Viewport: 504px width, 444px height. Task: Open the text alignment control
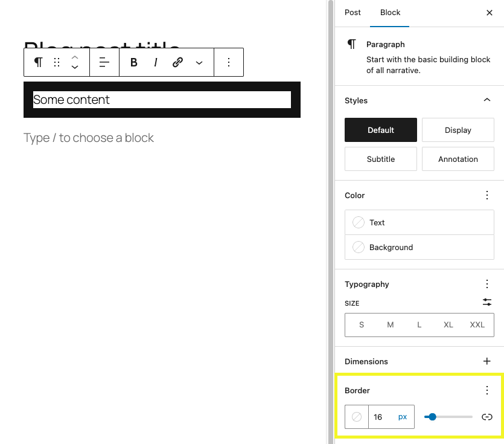pyautogui.click(x=104, y=62)
